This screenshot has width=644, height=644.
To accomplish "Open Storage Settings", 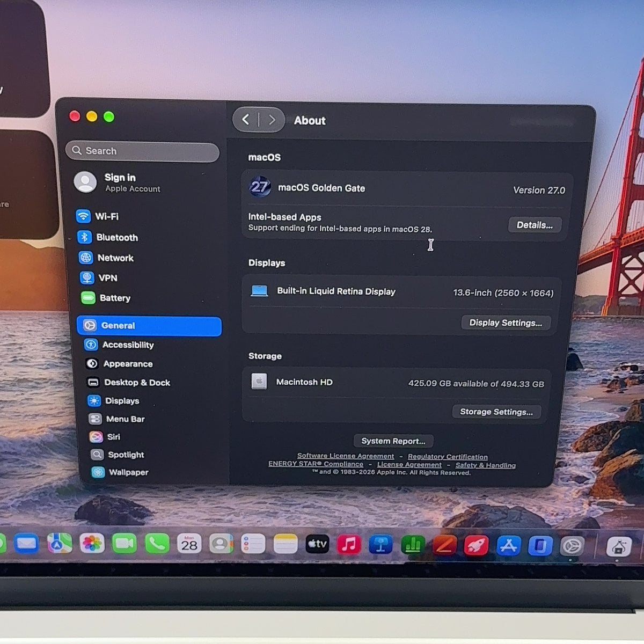I will 496,412.
